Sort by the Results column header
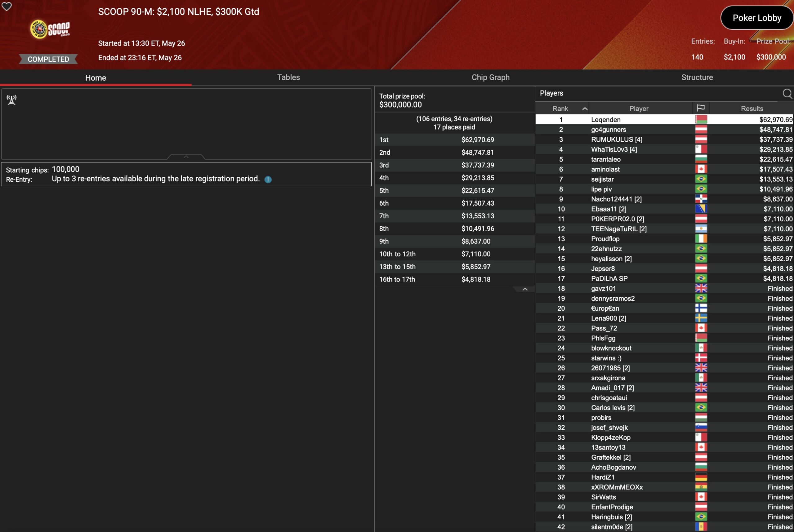The image size is (794, 532). click(x=752, y=109)
